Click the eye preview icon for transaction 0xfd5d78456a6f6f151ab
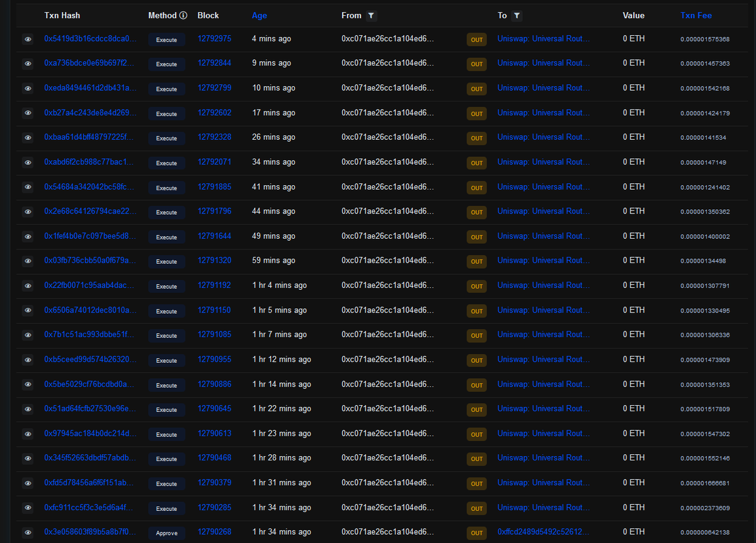Image resolution: width=756 pixels, height=543 pixels. click(28, 484)
